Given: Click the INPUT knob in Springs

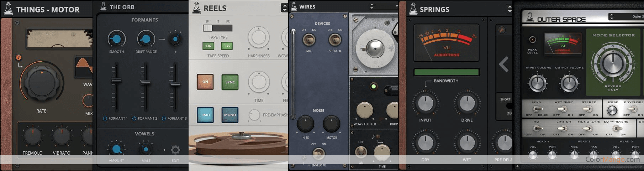Looking at the screenshot, I should point(425,103).
